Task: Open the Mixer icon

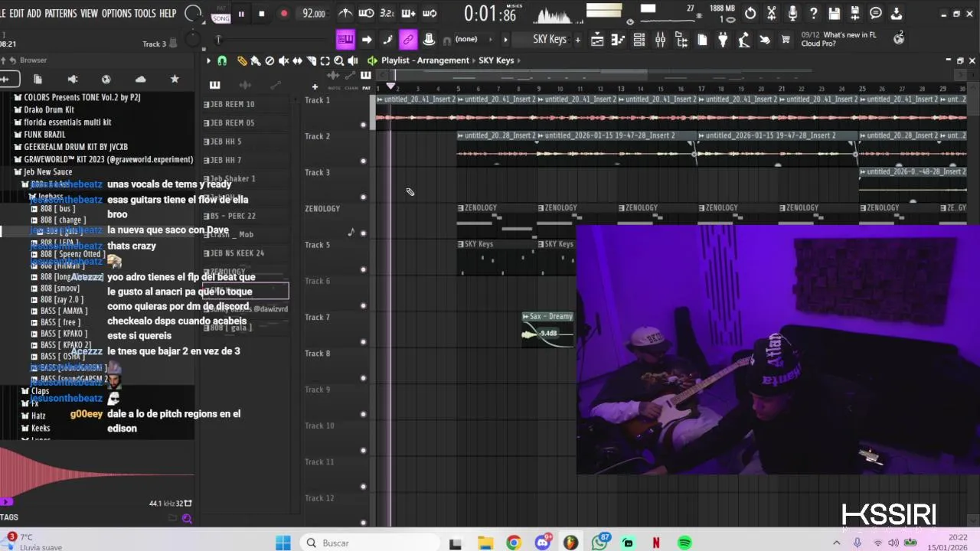Action: pyautogui.click(x=660, y=40)
